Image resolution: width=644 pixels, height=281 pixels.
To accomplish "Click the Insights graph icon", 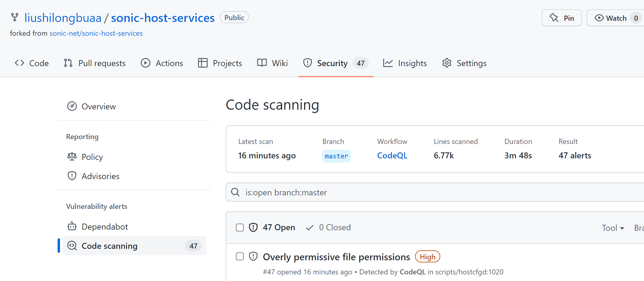I will (388, 63).
